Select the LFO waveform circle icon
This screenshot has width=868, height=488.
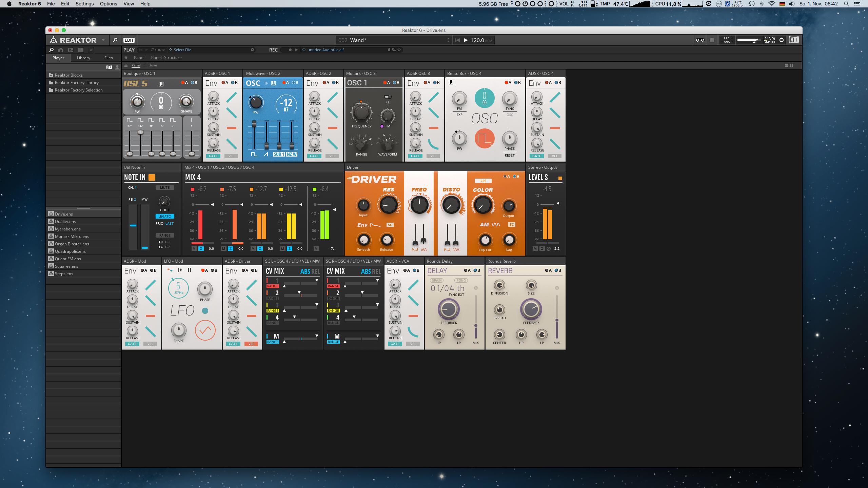[205, 330]
